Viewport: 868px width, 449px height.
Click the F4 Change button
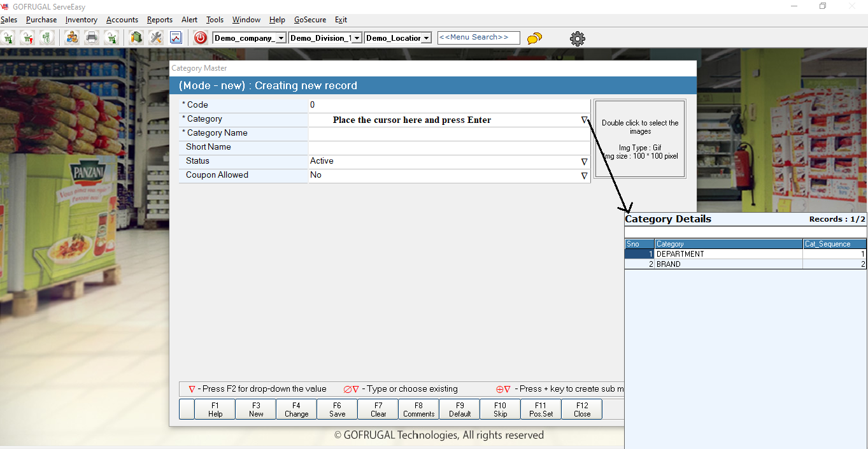(297, 410)
